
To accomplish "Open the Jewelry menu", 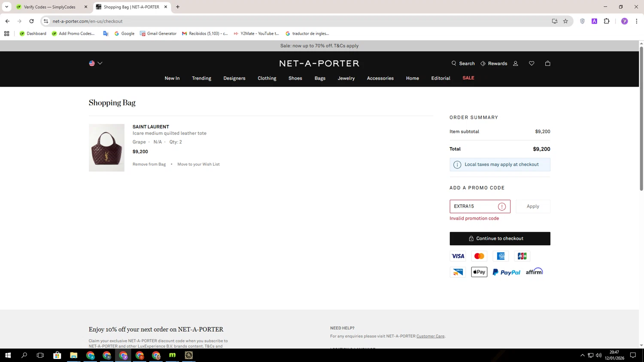I will coord(346,78).
